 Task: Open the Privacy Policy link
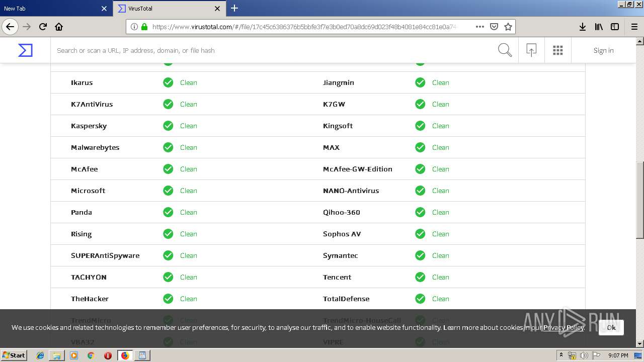(563, 327)
